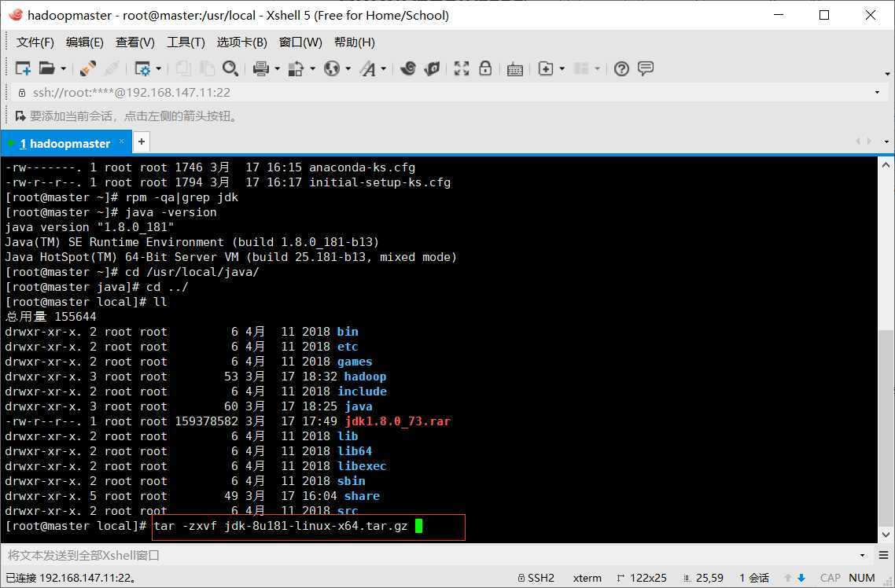Screen dimensions: 895x588
Task: Launch Xagent via the green swirl icon
Action: point(432,68)
